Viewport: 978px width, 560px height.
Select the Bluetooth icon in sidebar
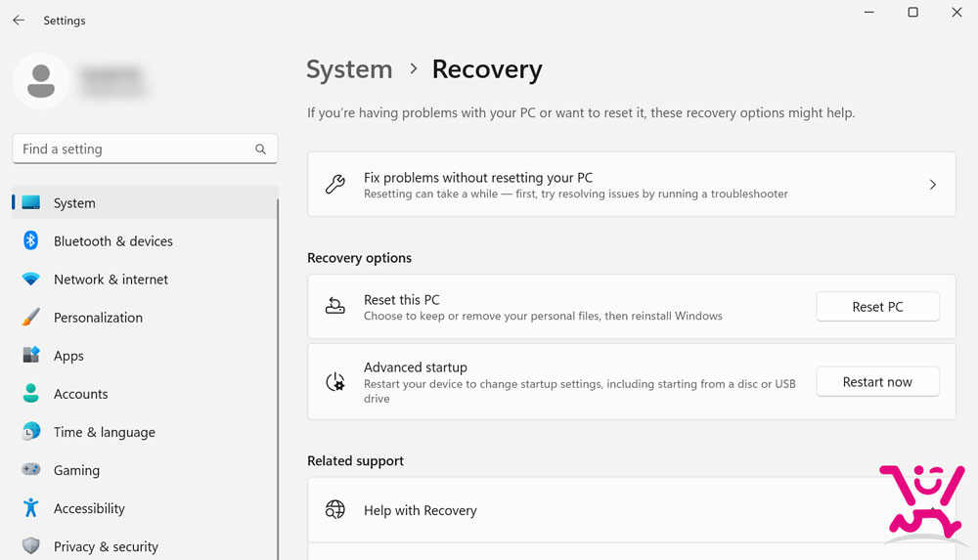point(30,240)
